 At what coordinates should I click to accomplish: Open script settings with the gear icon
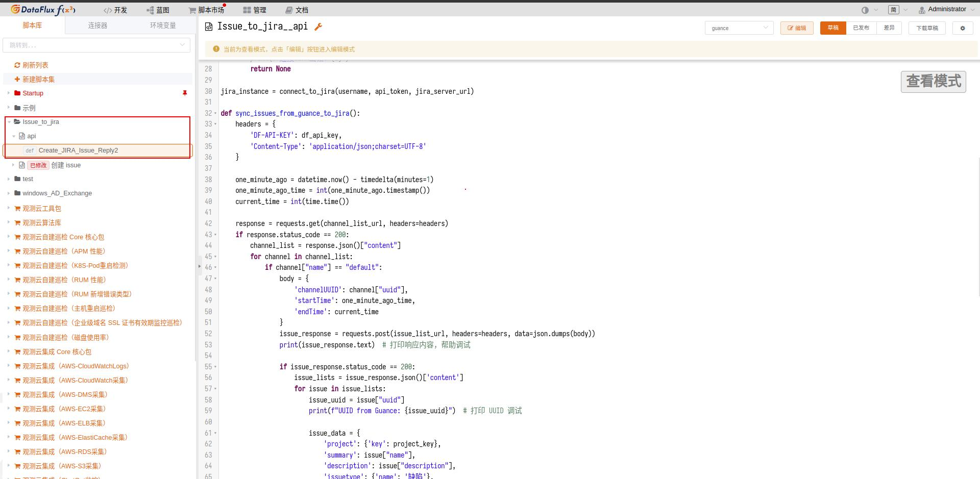click(x=963, y=28)
